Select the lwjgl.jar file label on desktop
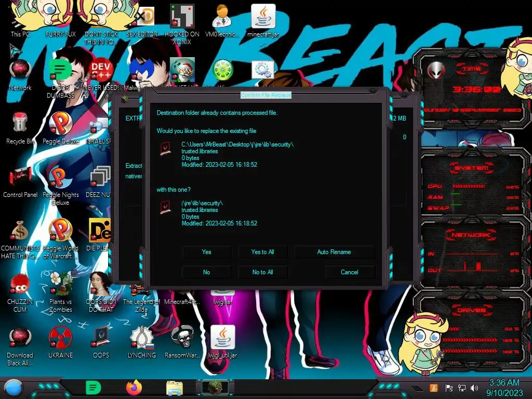The height and width of the screenshot is (399, 532). click(x=222, y=302)
